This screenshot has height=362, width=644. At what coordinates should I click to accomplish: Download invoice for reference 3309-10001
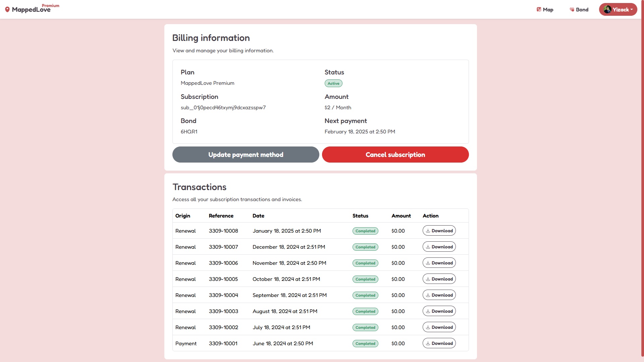[439, 343]
